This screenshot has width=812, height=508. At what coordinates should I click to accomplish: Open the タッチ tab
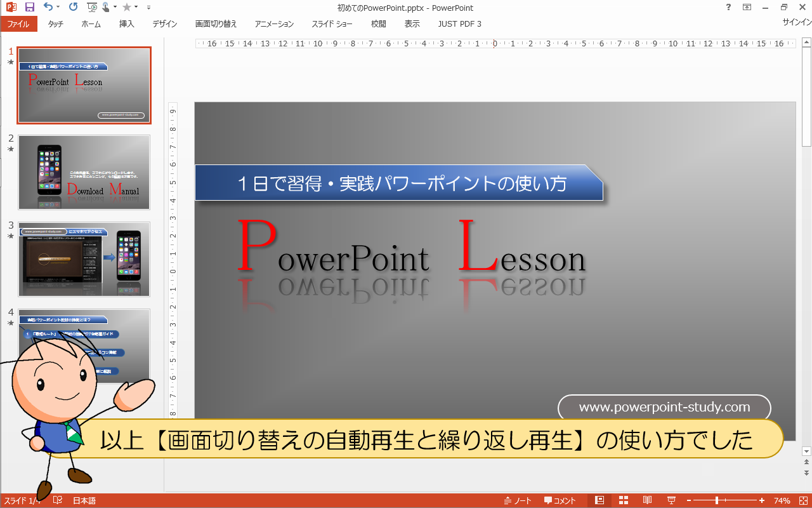point(56,24)
